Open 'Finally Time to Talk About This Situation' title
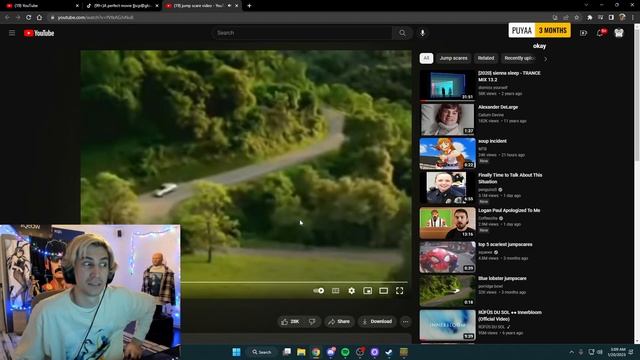 [510, 178]
